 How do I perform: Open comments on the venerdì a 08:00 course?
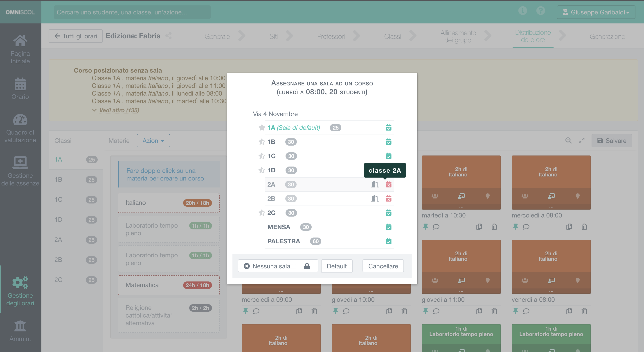point(526,311)
